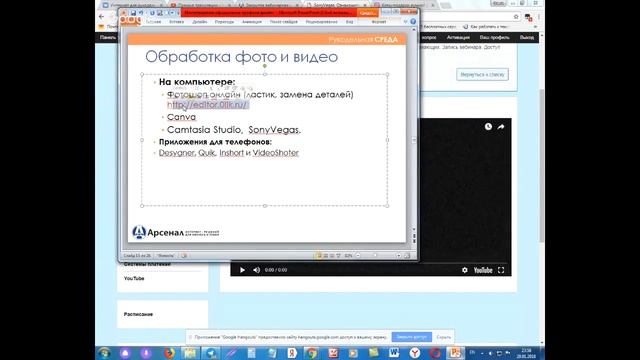Screen dimensions: 640x360
Task: Open the YouTube item in left sidebar
Action: point(134,278)
